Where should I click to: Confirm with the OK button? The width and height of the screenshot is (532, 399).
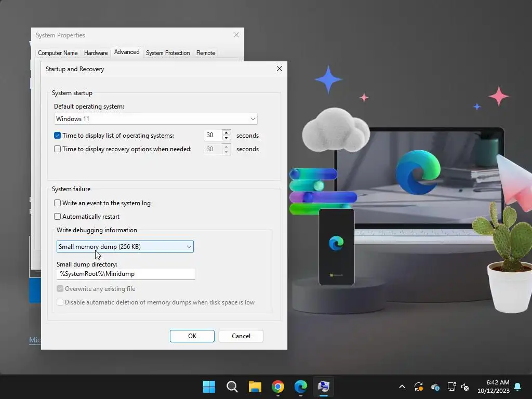[x=192, y=336]
